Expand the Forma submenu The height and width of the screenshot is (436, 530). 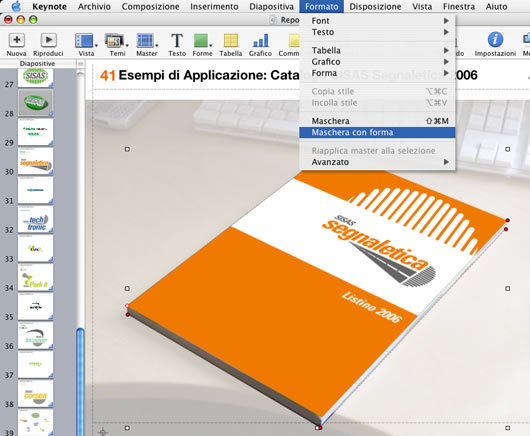coord(377,73)
